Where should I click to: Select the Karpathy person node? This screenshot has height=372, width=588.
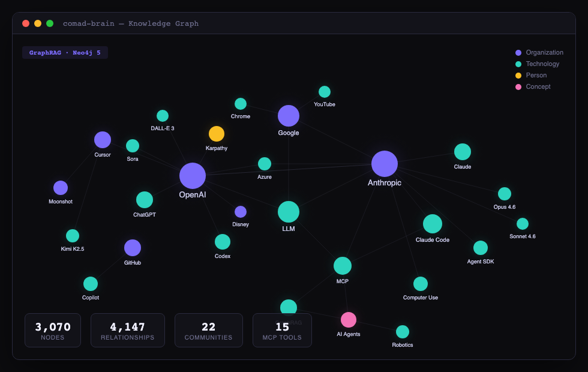tap(217, 133)
